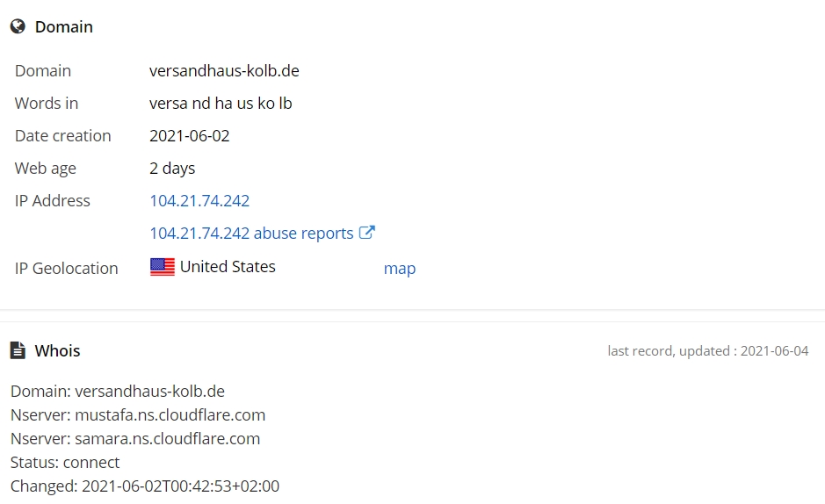Click the Changed timestamp line in Whois
The width and height of the screenshot is (825, 504).
coord(145,486)
